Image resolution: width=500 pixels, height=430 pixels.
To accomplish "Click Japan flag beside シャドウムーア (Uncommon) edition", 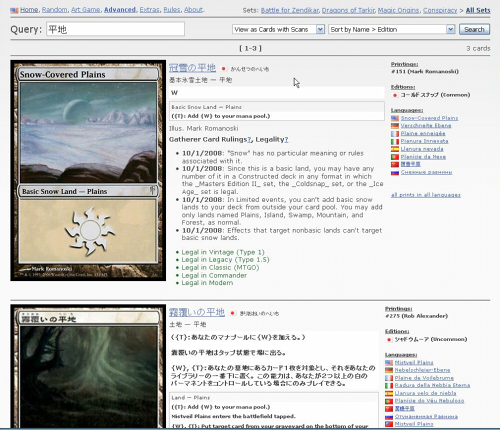I will tap(389, 340).
